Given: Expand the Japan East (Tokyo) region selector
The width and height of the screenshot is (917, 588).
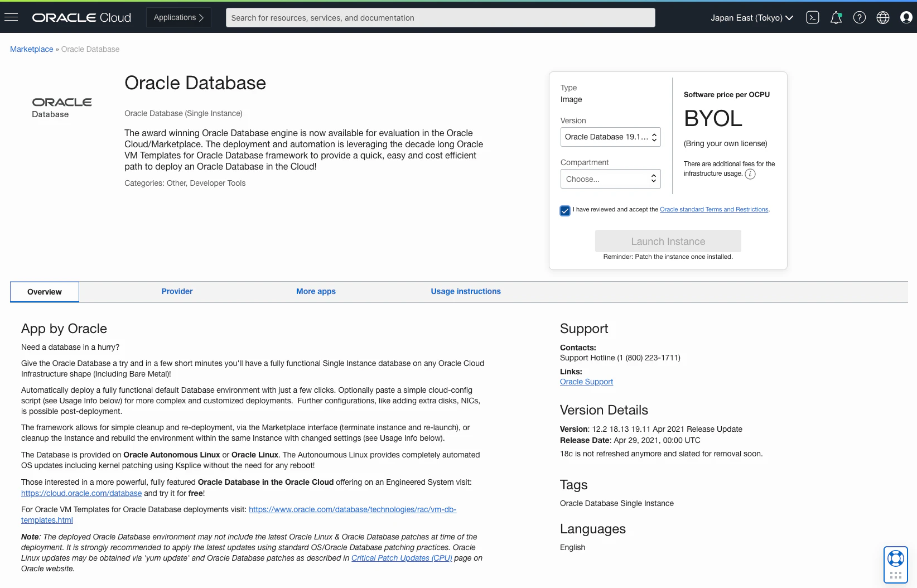Looking at the screenshot, I should point(752,18).
